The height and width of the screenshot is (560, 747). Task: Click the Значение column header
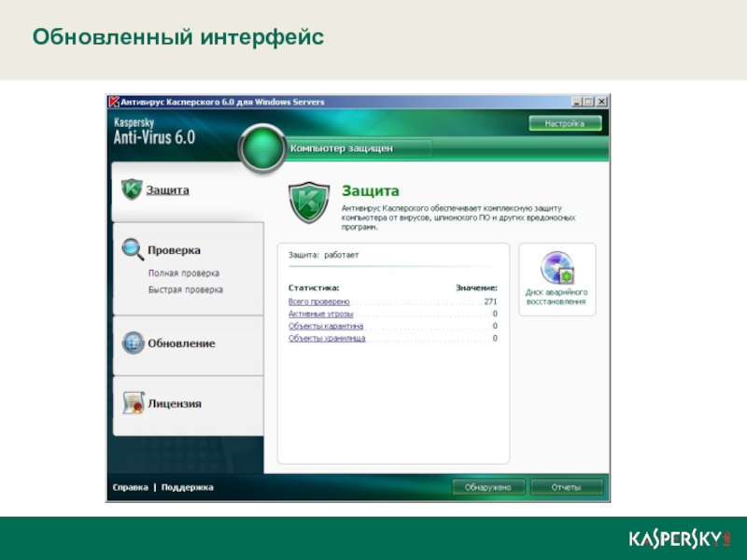476,287
